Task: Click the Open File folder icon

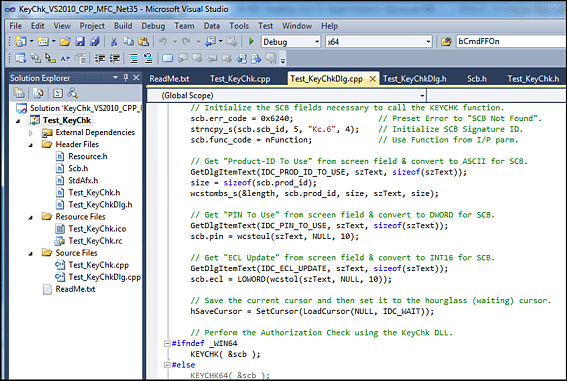Action: click(x=65, y=42)
